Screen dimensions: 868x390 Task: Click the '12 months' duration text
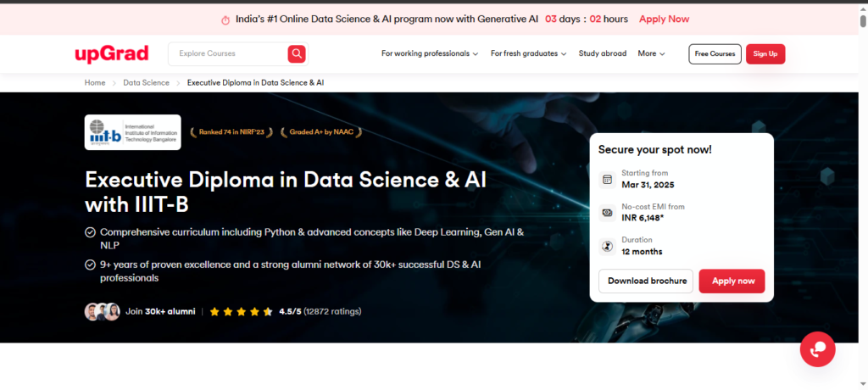tap(642, 252)
